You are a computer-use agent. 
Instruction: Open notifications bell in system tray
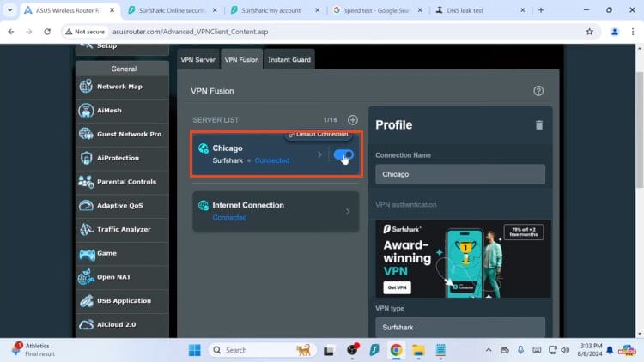(610, 350)
